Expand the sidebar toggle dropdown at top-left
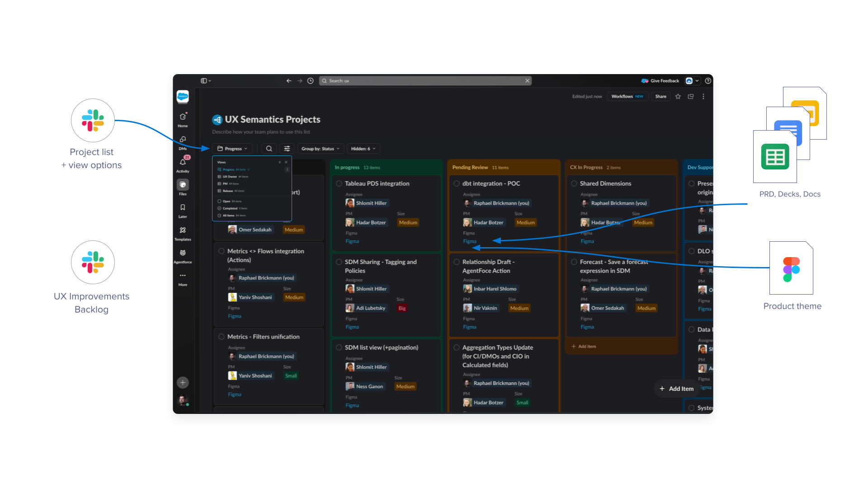The height and width of the screenshot is (488, 868). tap(206, 81)
